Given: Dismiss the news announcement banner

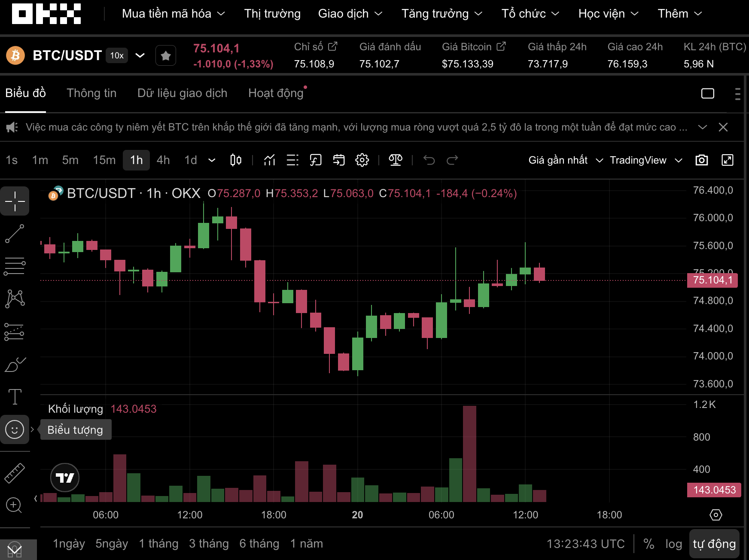Looking at the screenshot, I should tap(723, 127).
